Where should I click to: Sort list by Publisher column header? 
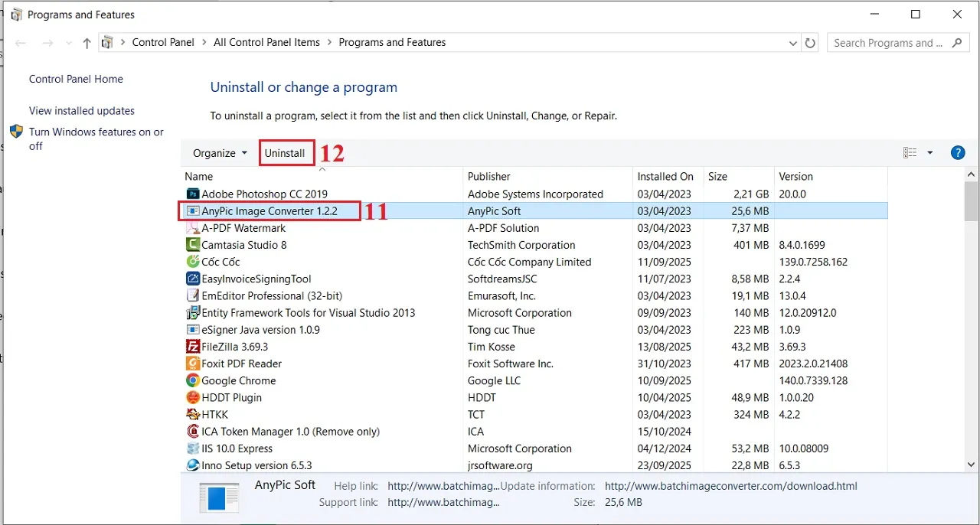coord(489,176)
